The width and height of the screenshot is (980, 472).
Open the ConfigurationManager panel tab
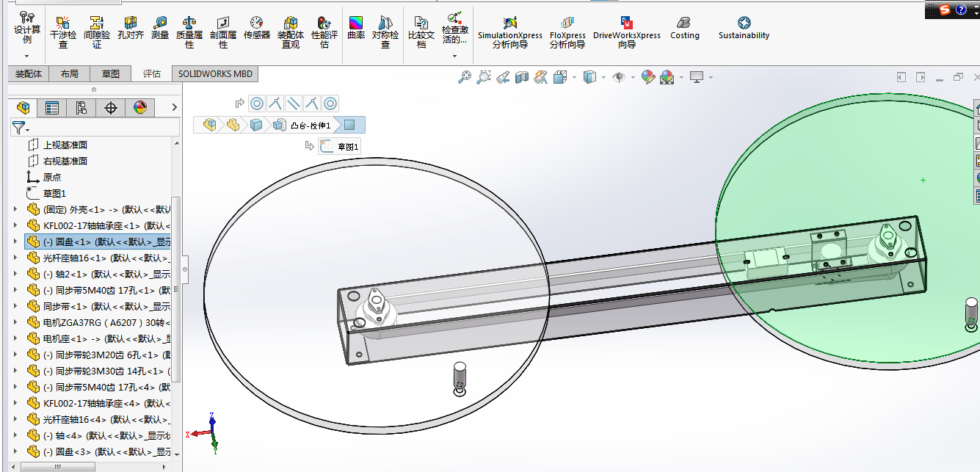81,108
